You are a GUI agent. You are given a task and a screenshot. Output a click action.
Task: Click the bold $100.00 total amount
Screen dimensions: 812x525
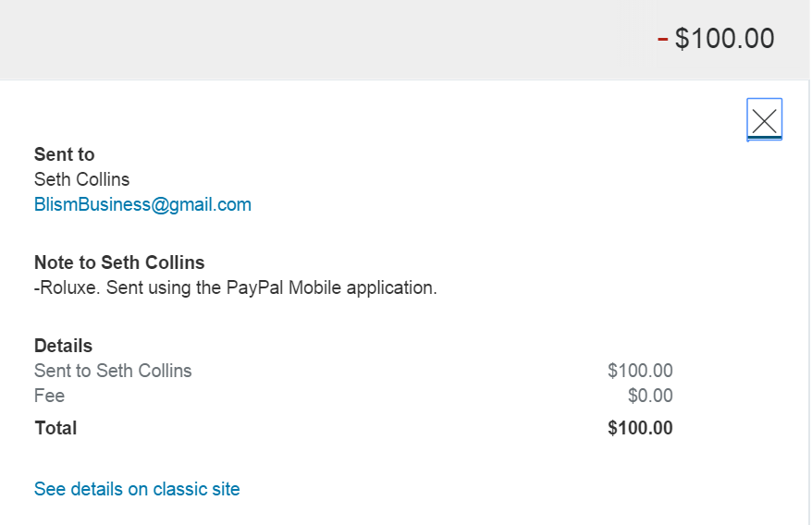click(640, 428)
